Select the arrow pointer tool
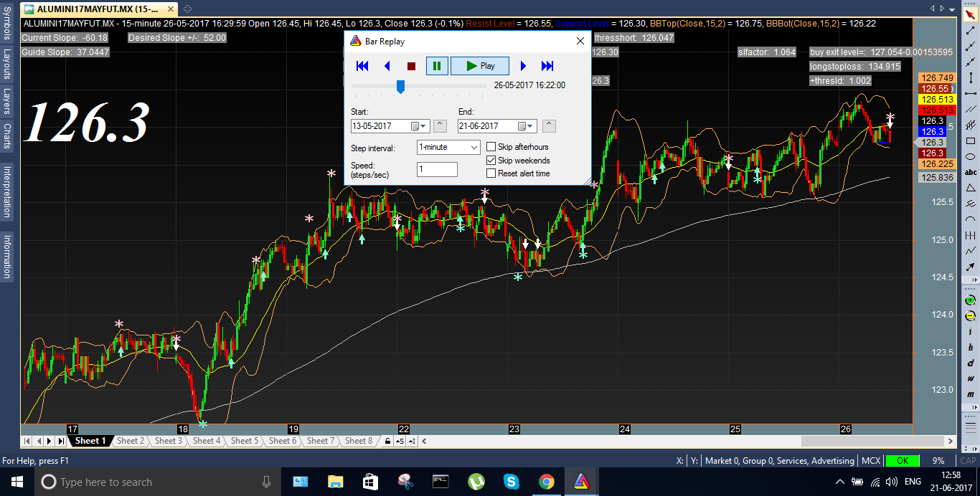 pyautogui.click(x=971, y=14)
